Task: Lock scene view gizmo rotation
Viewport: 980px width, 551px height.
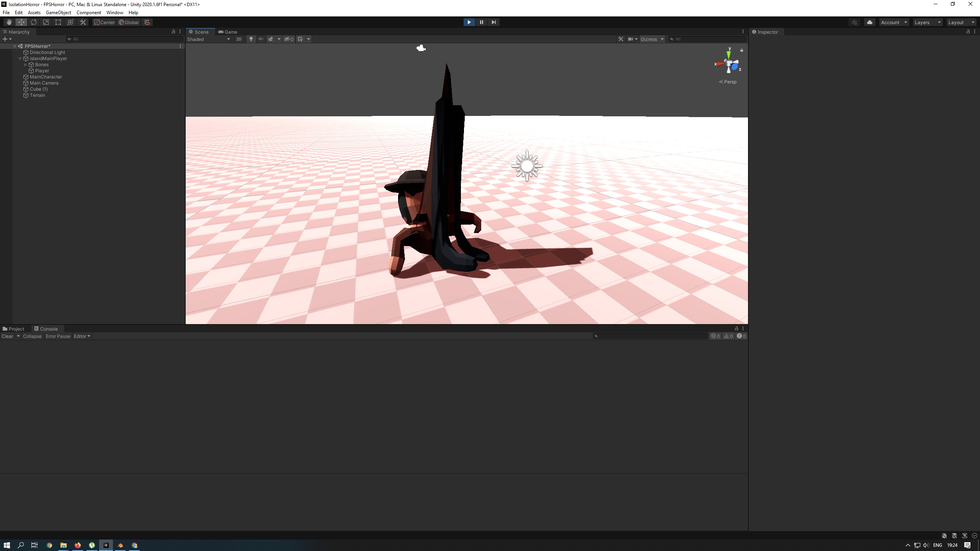Action: click(742, 50)
